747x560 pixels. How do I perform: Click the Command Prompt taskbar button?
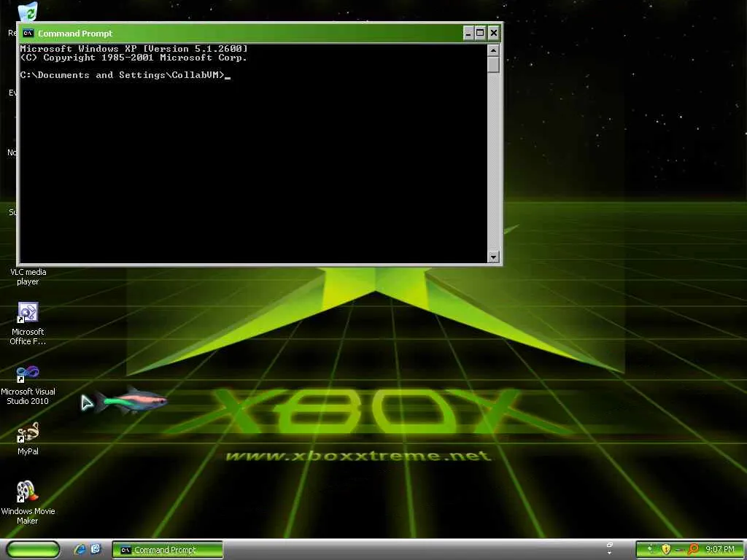[x=167, y=550]
